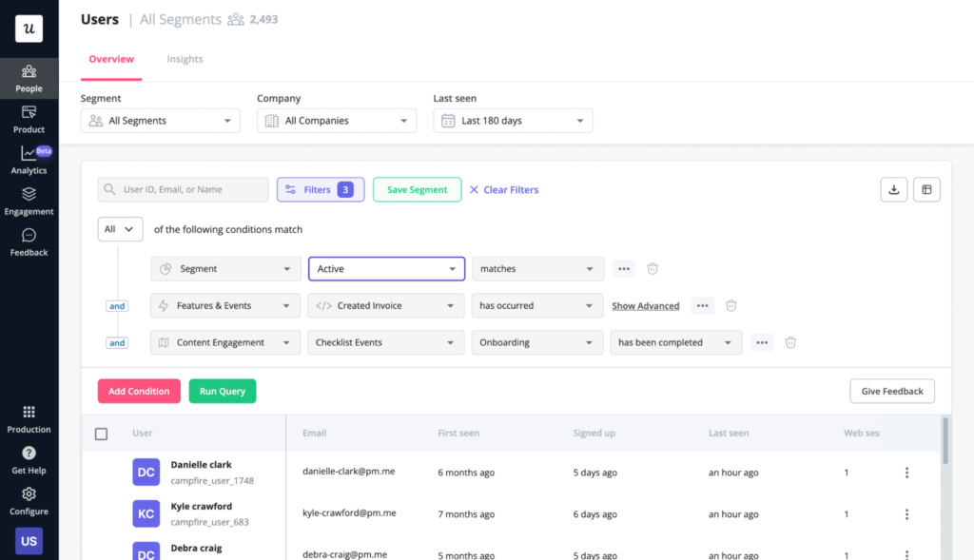Navigate to the Engagement section

click(x=29, y=203)
